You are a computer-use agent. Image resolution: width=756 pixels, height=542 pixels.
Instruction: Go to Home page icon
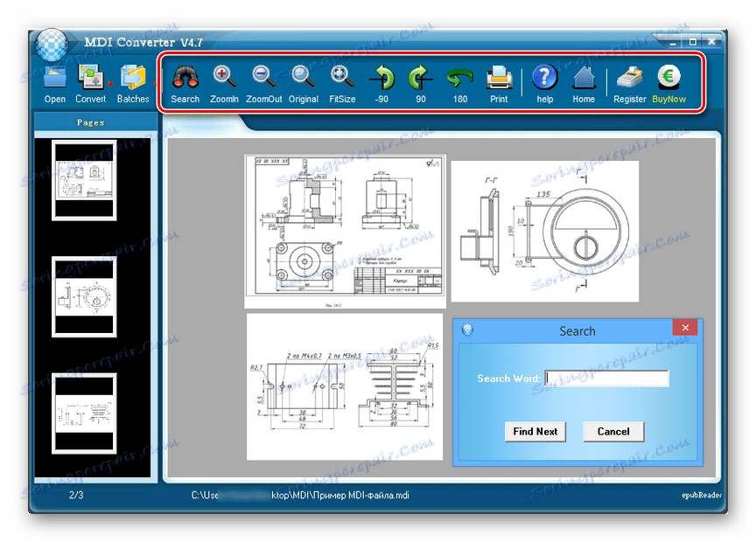pyautogui.click(x=584, y=84)
